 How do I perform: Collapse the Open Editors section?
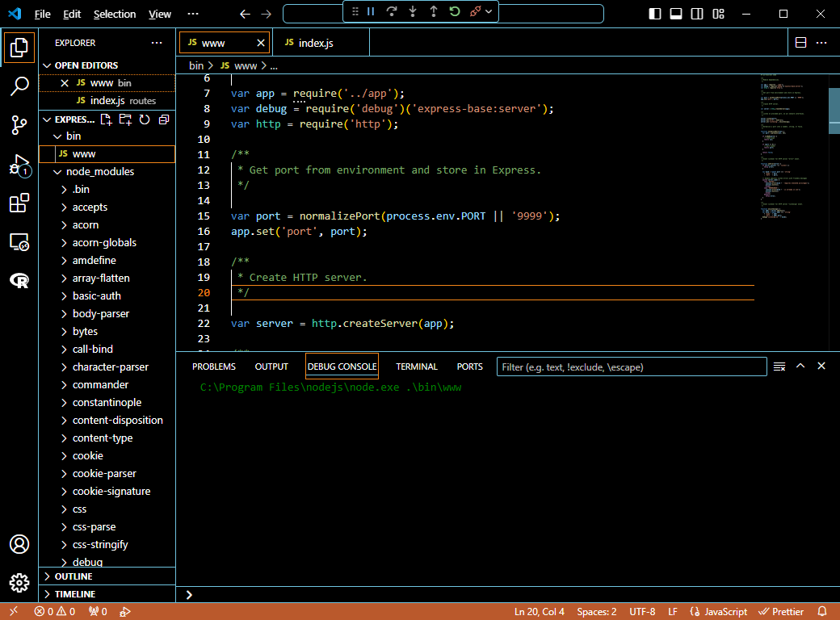coord(107,65)
